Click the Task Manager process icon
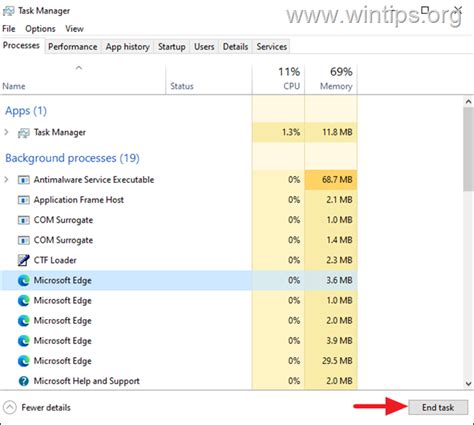 point(23,133)
